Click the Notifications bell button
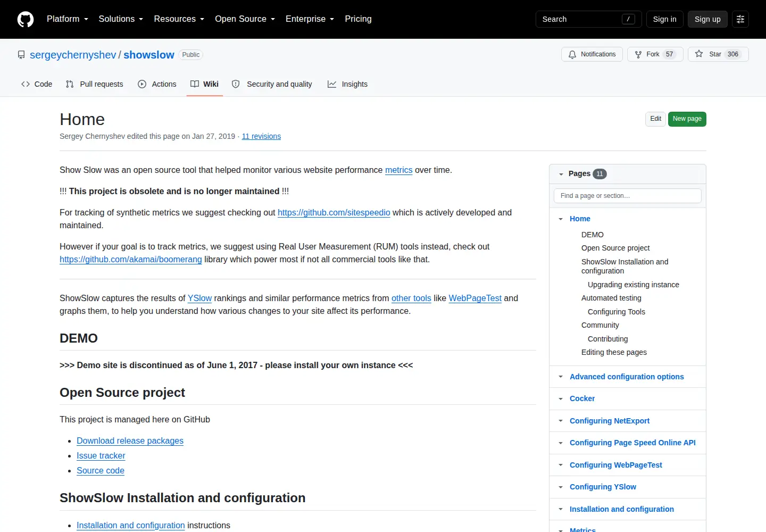The image size is (766, 532). pos(592,54)
